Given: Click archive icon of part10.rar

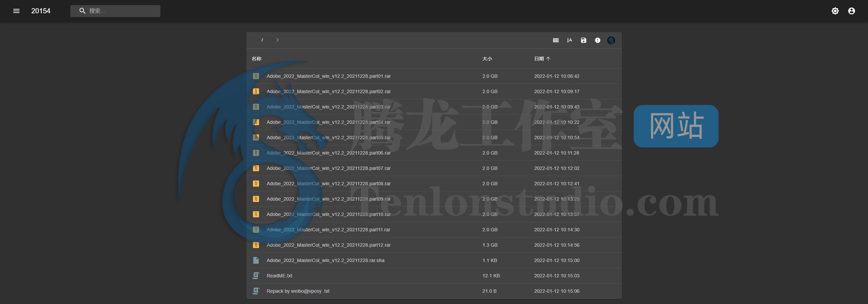Looking at the screenshot, I should [256, 214].
